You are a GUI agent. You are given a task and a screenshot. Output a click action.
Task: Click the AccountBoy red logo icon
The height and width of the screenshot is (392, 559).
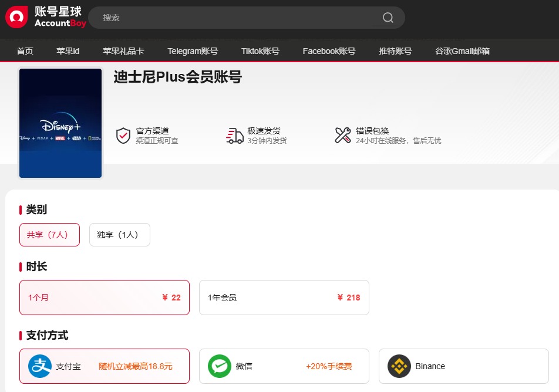coord(16,17)
